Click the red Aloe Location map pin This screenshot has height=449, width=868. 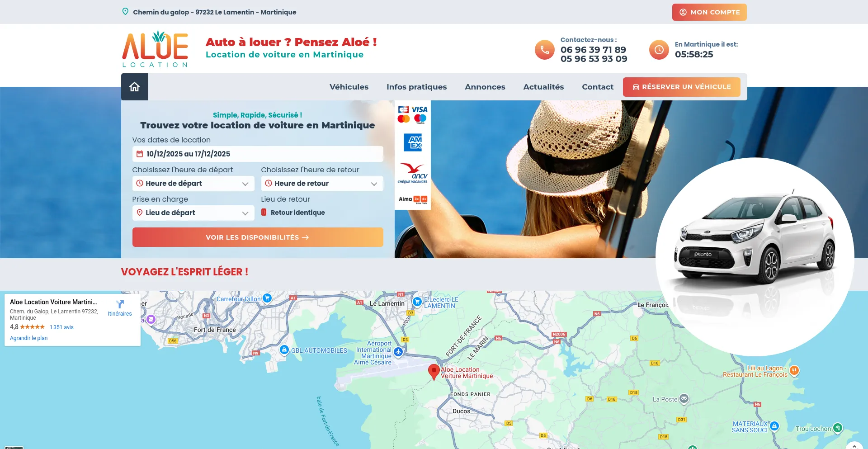(x=434, y=372)
